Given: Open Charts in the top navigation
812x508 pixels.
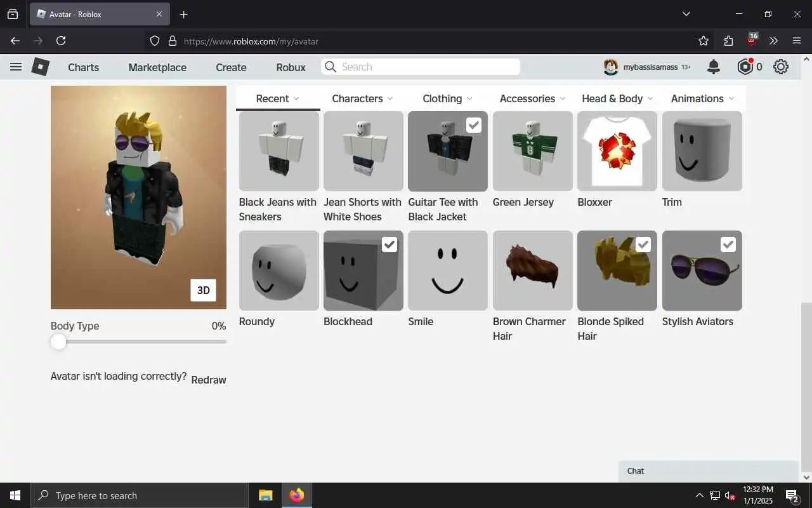Looking at the screenshot, I should 83,67.
